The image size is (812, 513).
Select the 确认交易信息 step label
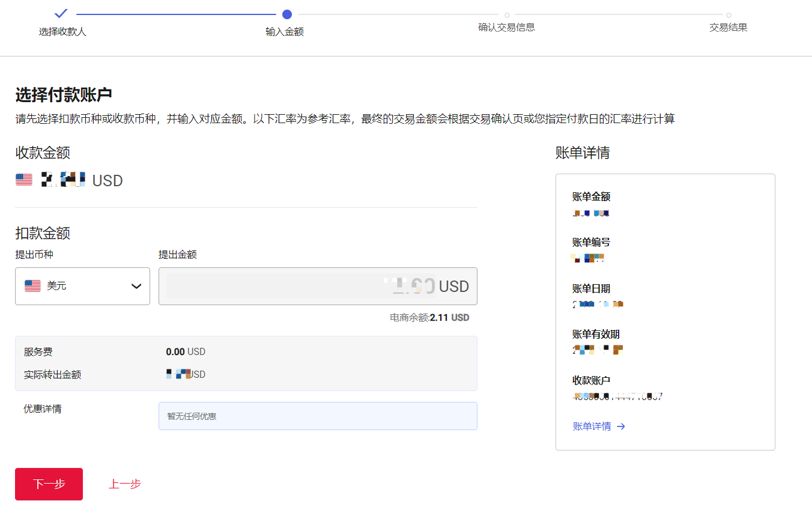click(x=507, y=27)
